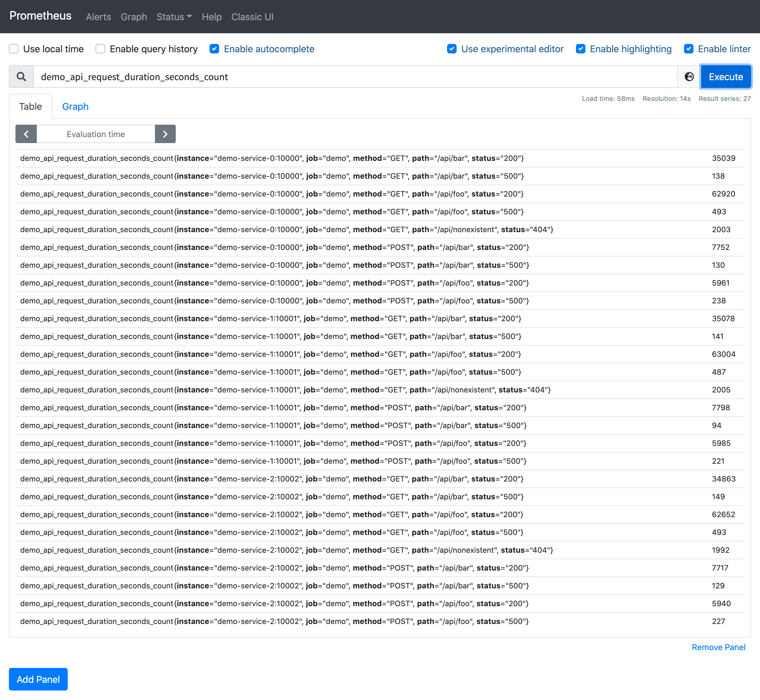Remove Panel link at bottom right
Viewport: 760px width, 700px height.
[718, 647]
